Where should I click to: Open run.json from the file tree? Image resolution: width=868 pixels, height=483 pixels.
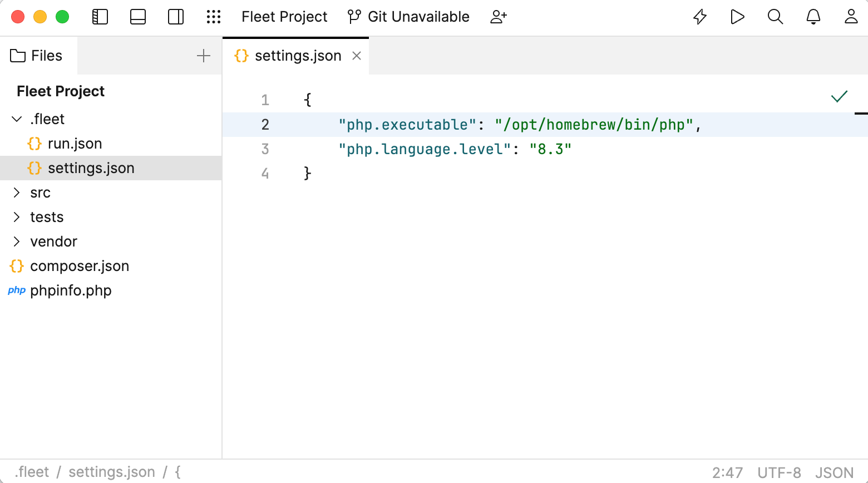click(75, 143)
